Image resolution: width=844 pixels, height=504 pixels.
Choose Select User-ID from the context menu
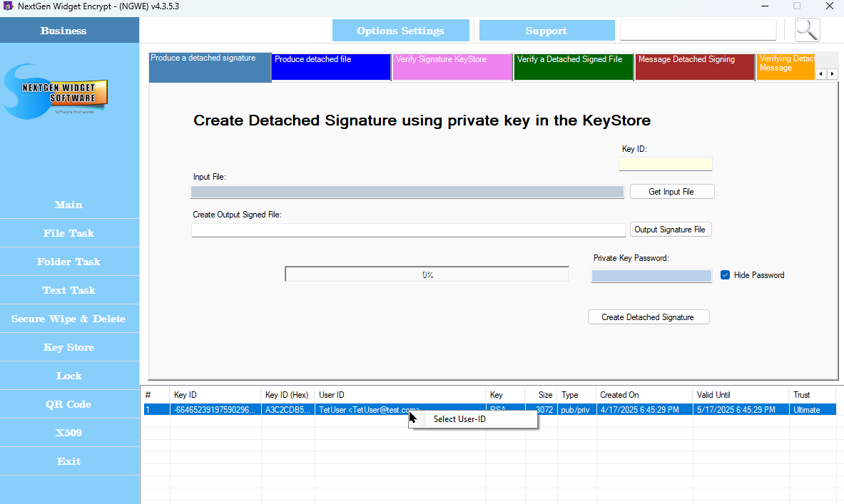point(459,419)
